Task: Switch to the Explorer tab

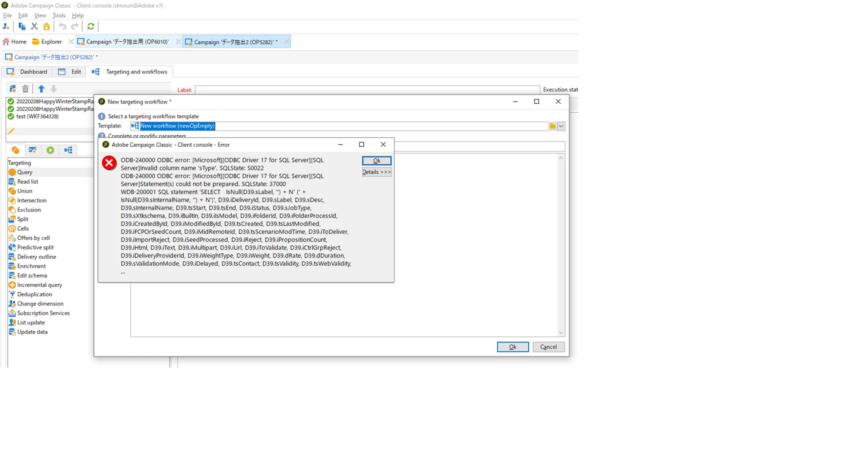Action: (x=47, y=42)
